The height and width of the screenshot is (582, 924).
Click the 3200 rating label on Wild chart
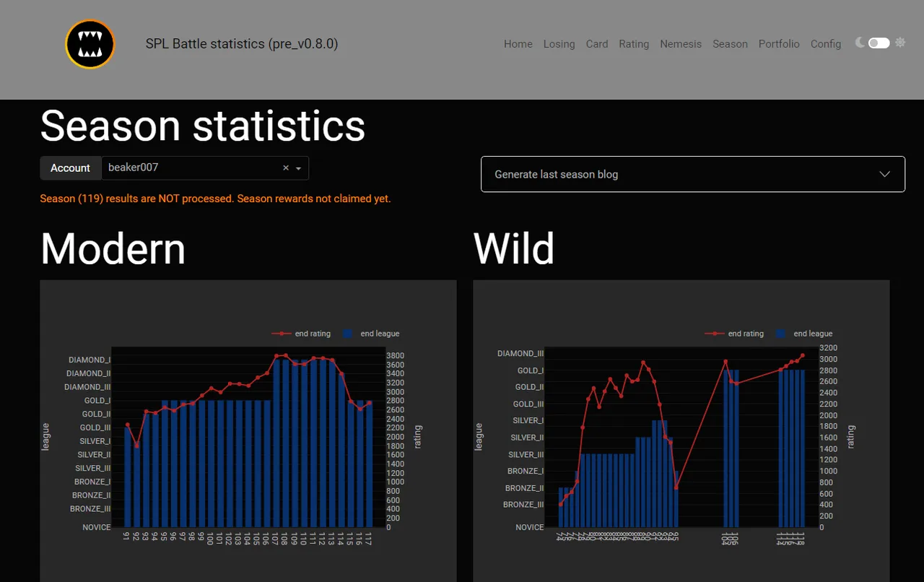828,348
